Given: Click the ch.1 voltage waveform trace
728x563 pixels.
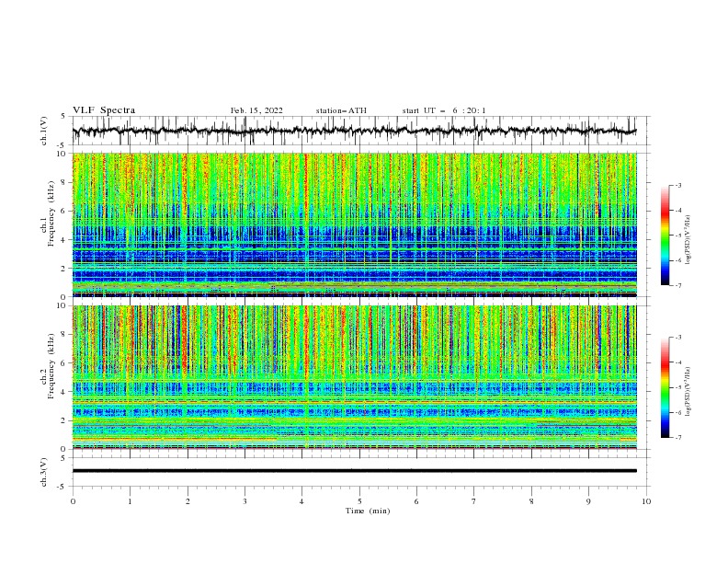Looking at the screenshot, I should [x=354, y=131].
